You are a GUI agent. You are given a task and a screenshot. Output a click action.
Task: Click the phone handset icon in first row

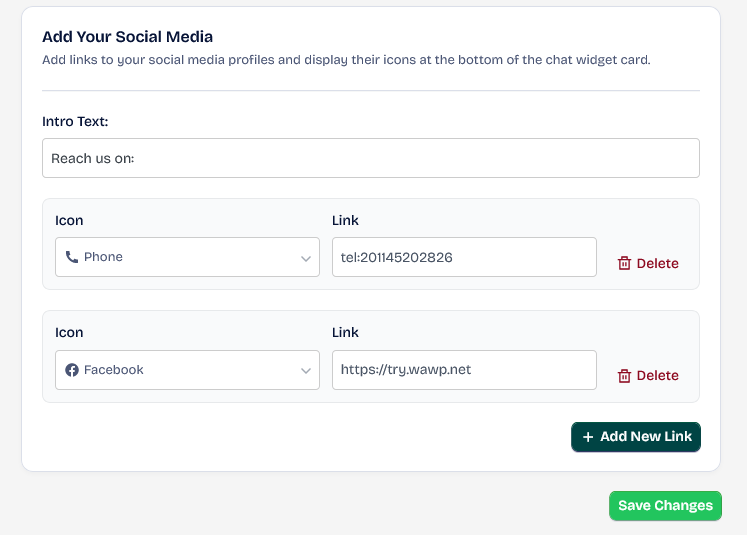click(x=72, y=257)
